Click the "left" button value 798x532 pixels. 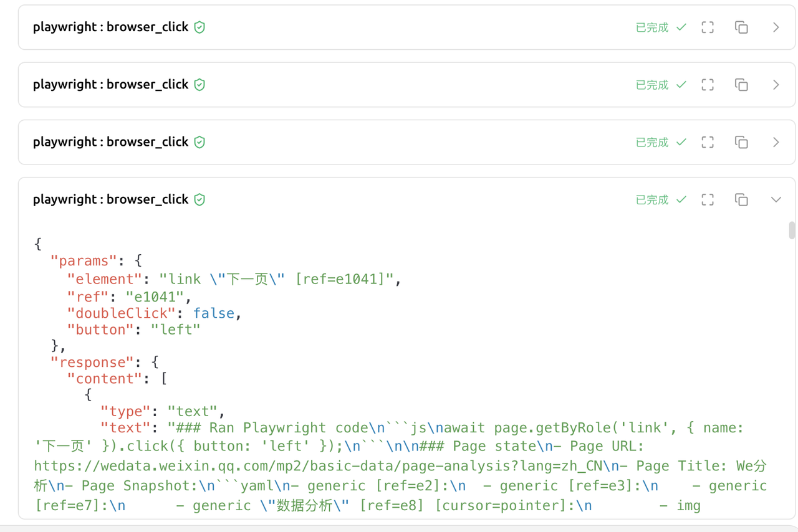pyautogui.click(x=176, y=330)
